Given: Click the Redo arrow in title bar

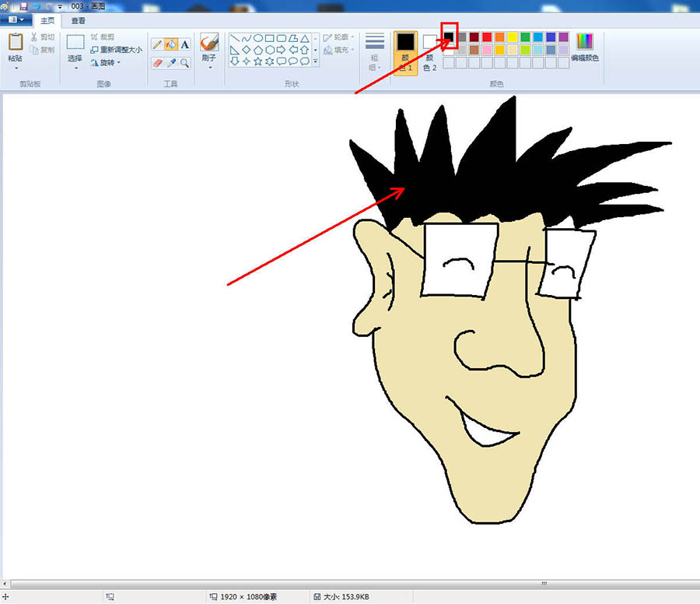Looking at the screenshot, I should (49, 6).
